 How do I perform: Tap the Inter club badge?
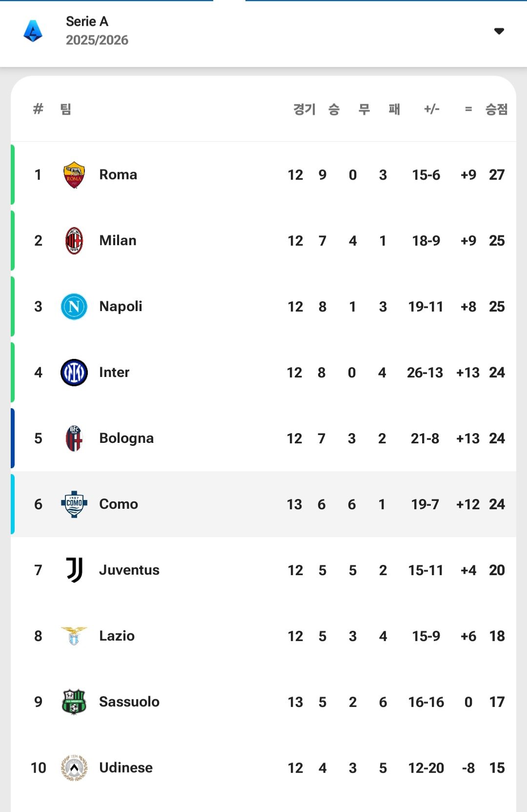pos(74,373)
